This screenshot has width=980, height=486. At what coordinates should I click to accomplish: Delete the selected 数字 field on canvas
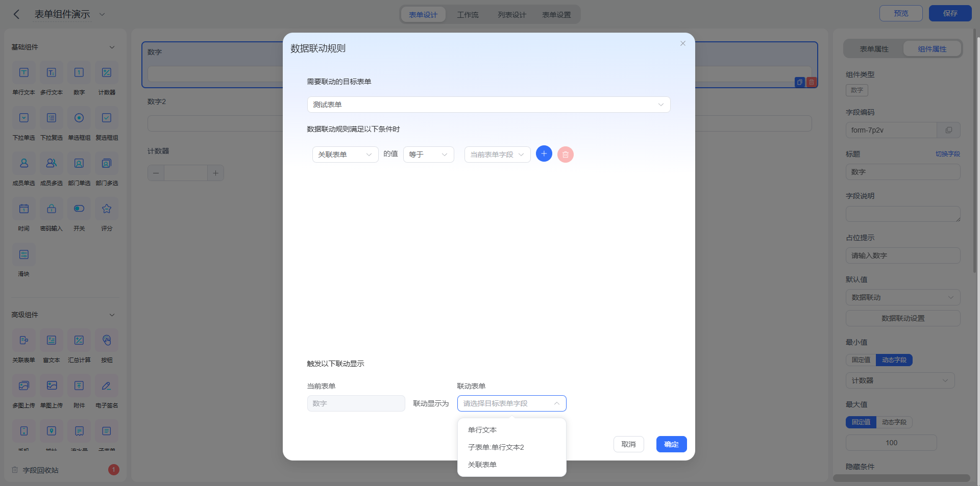(x=812, y=82)
